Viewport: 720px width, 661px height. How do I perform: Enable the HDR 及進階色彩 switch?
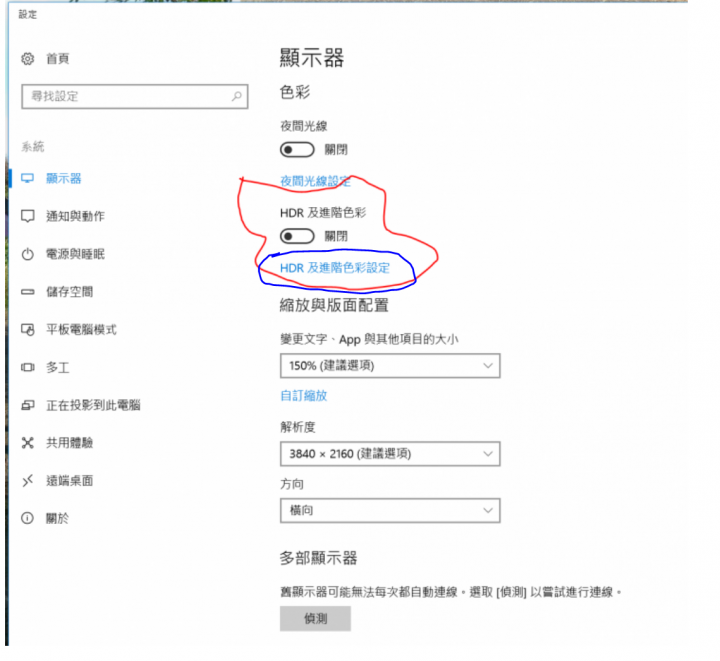click(x=297, y=236)
